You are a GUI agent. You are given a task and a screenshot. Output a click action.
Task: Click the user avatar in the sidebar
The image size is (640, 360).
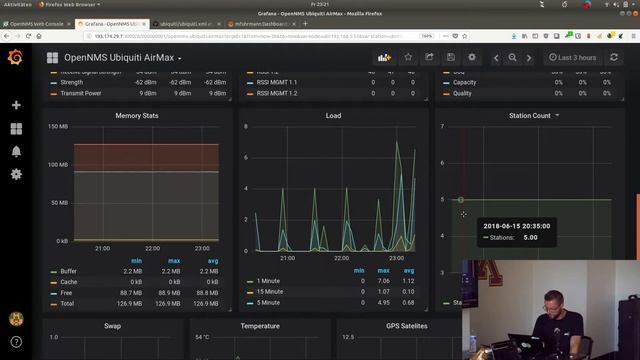click(x=16, y=319)
